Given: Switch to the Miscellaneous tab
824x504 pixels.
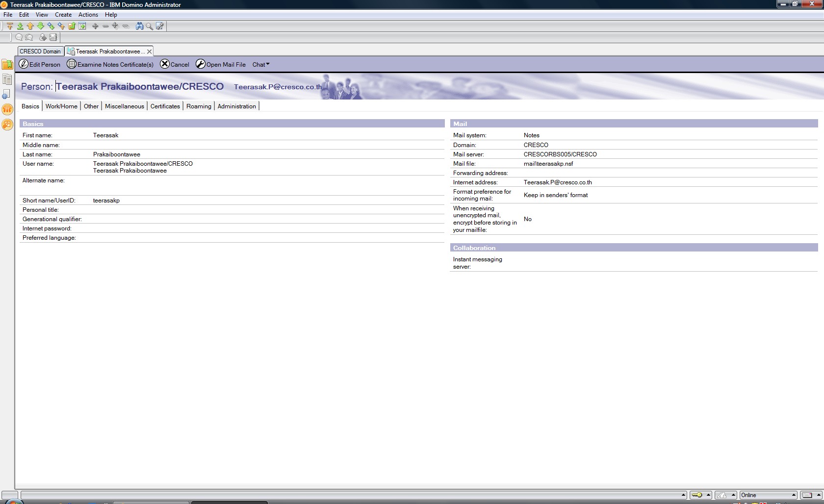Looking at the screenshot, I should 125,106.
